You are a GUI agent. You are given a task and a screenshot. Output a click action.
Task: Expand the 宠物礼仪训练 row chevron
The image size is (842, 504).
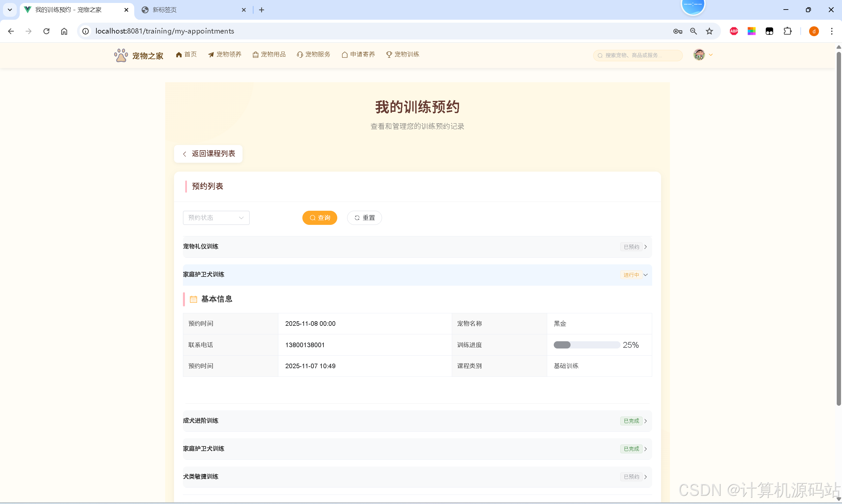pyautogui.click(x=645, y=247)
